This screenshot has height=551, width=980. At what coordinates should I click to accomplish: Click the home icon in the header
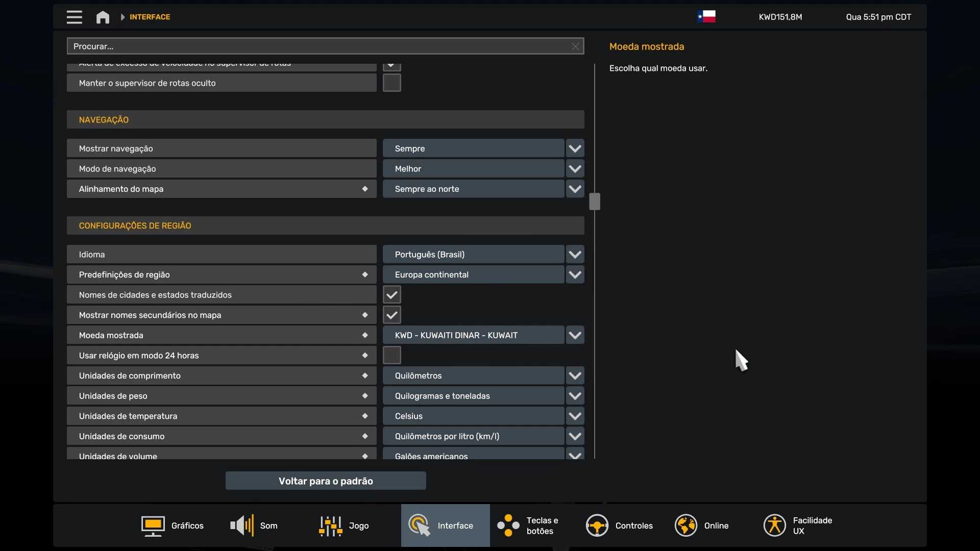click(x=102, y=17)
